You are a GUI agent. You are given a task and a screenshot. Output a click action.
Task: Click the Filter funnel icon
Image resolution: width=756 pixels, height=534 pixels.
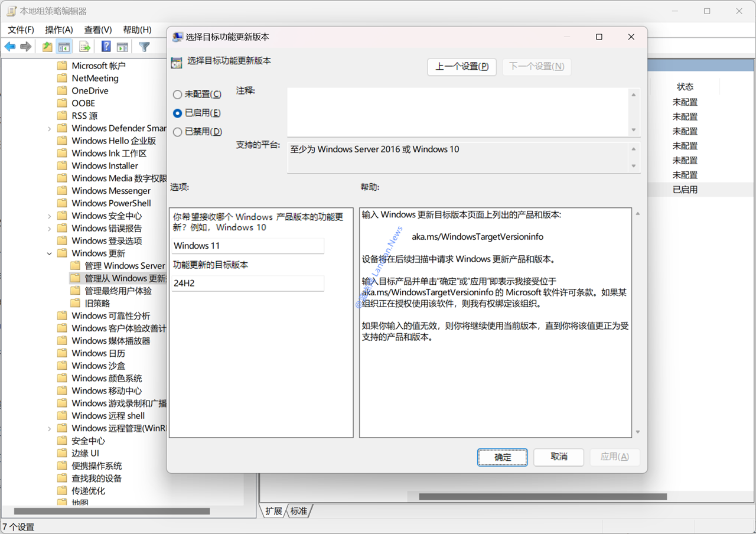[144, 47]
